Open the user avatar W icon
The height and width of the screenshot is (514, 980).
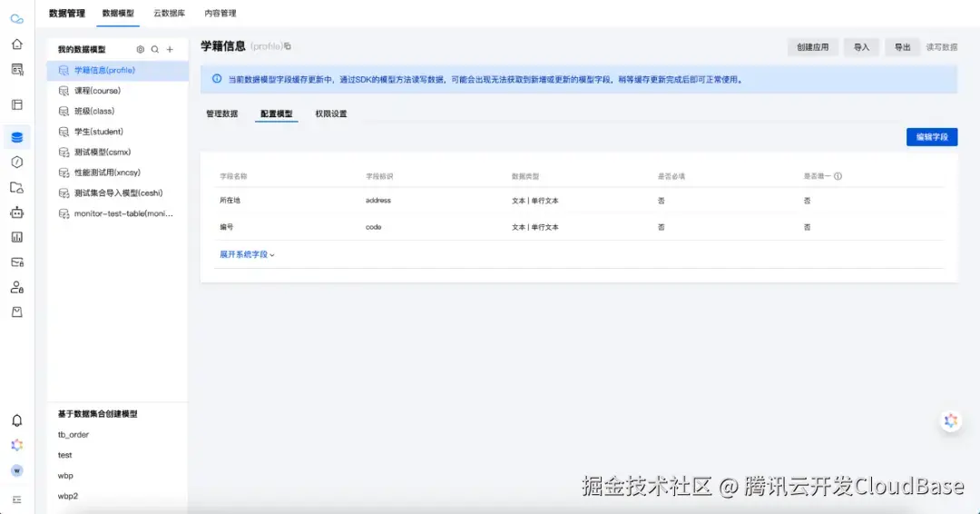pos(17,470)
